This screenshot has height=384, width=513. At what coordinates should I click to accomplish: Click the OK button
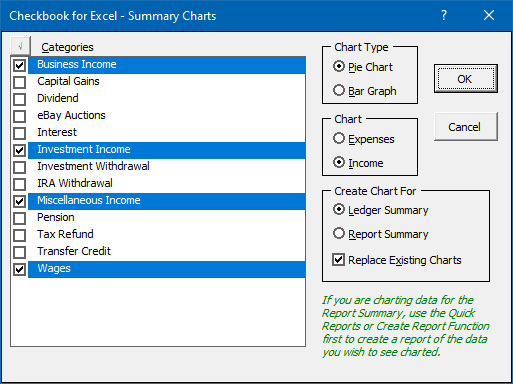click(466, 79)
